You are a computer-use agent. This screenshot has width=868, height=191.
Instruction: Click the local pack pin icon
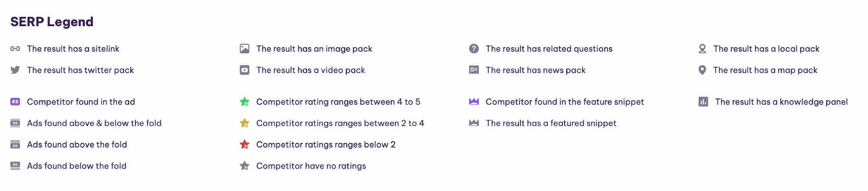click(x=702, y=49)
